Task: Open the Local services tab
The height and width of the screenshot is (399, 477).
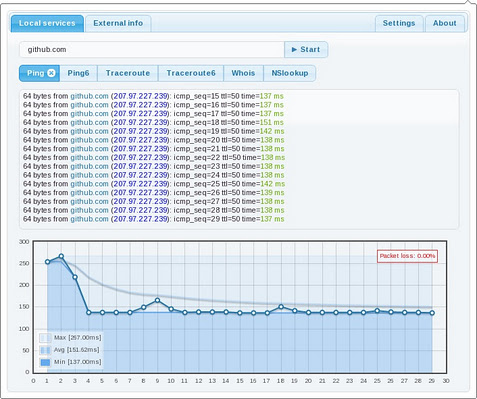Action: [47, 23]
